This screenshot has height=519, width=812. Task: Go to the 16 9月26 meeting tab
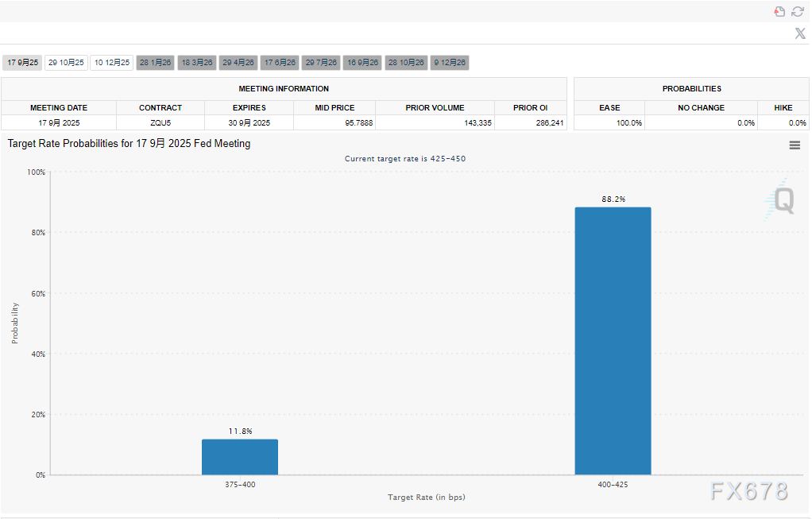pyautogui.click(x=362, y=63)
